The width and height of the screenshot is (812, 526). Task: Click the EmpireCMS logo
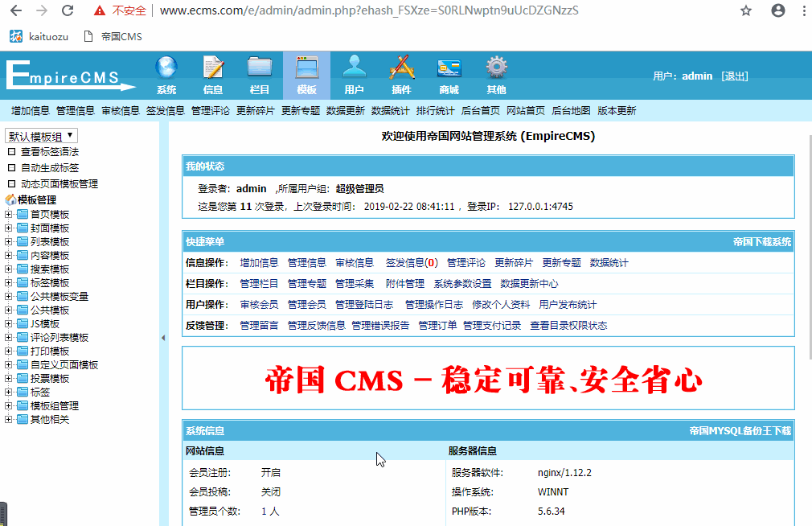pyautogui.click(x=68, y=75)
